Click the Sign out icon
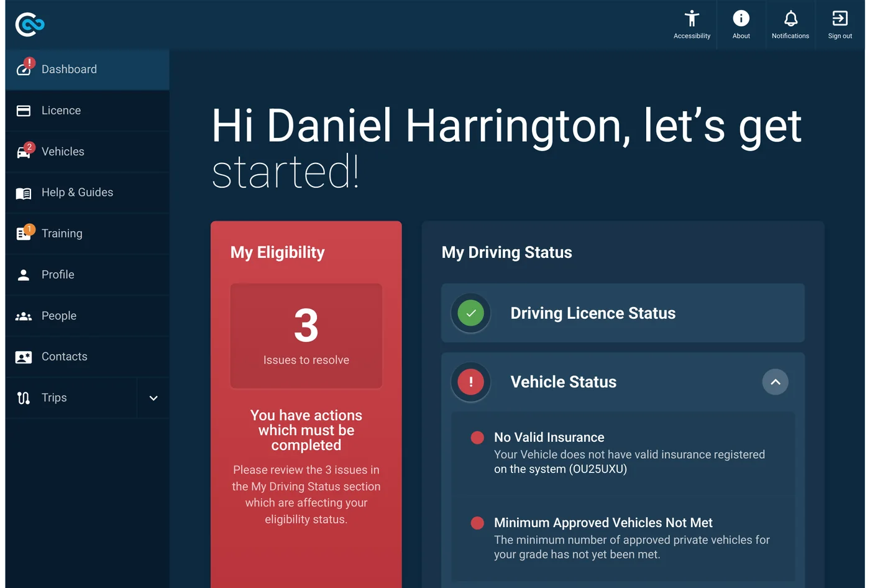This screenshot has width=870, height=588. [x=840, y=19]
